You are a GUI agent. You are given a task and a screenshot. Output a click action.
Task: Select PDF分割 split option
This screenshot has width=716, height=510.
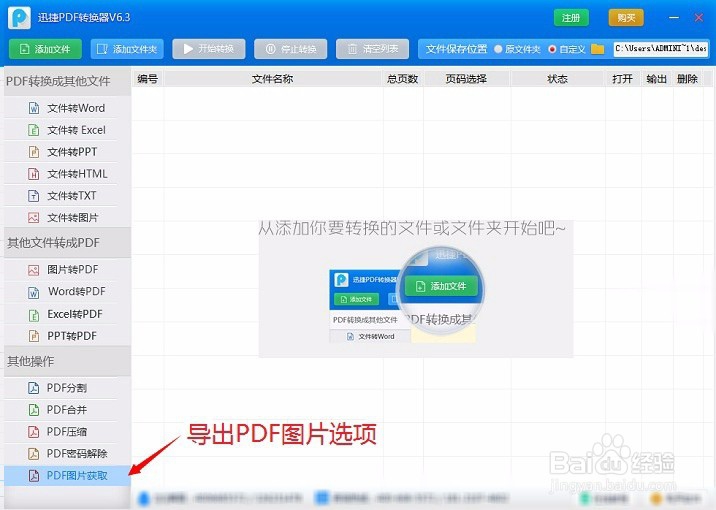[x=67, y=388]
